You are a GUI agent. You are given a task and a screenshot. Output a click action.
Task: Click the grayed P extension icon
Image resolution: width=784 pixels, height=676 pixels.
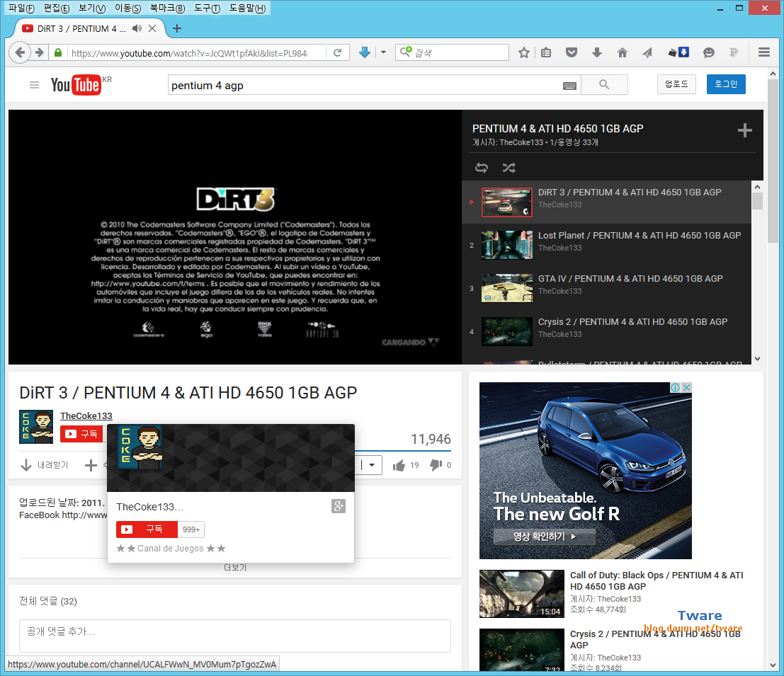coord(734,52)
